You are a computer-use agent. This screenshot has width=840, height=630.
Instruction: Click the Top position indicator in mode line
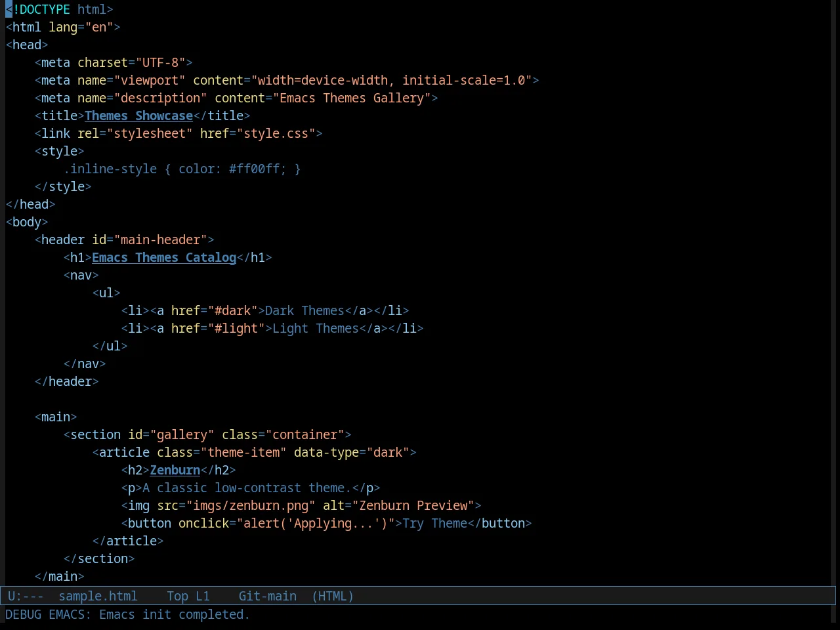(x=177, y=596)
